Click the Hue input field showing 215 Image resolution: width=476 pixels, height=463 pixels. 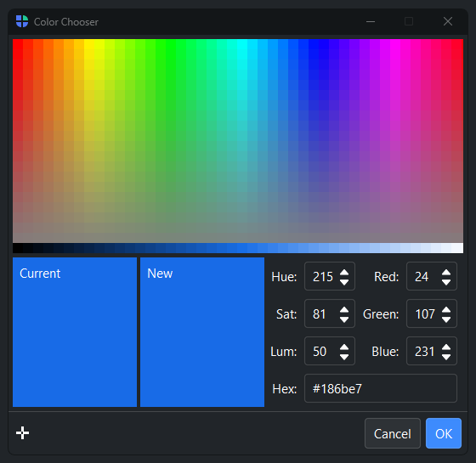pyautogui.click(x=330, y=276)
